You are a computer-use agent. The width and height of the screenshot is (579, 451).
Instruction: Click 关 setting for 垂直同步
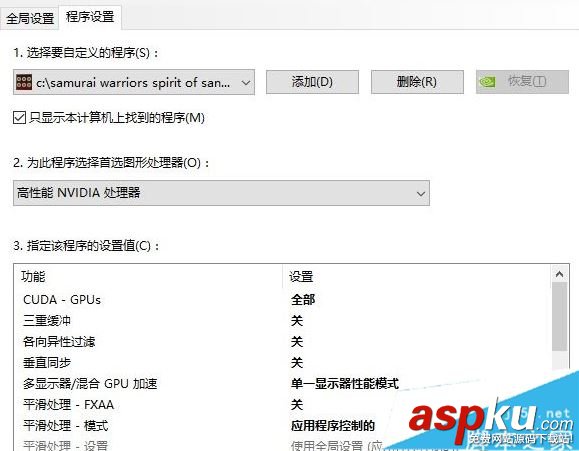tap(297, 363)
